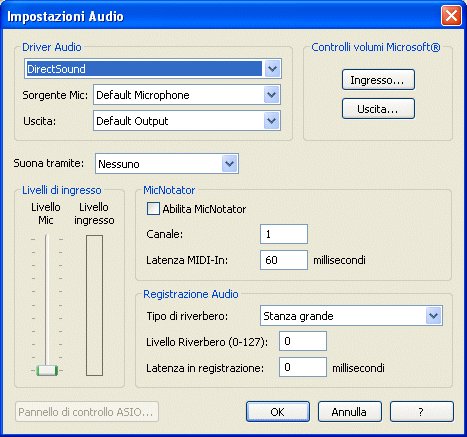Click the Livello Mic slider handle
467x437 pixels.
pyautogui.click(x=47, y=370)
